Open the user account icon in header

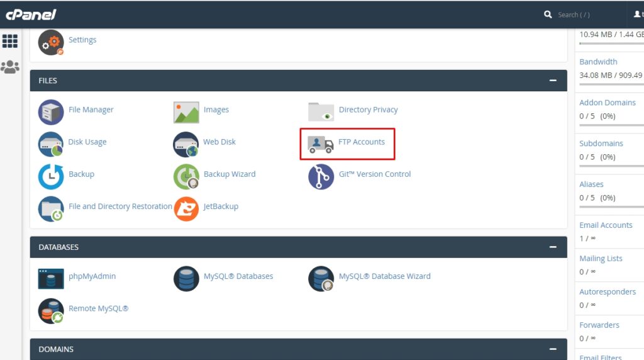(636, 14)
